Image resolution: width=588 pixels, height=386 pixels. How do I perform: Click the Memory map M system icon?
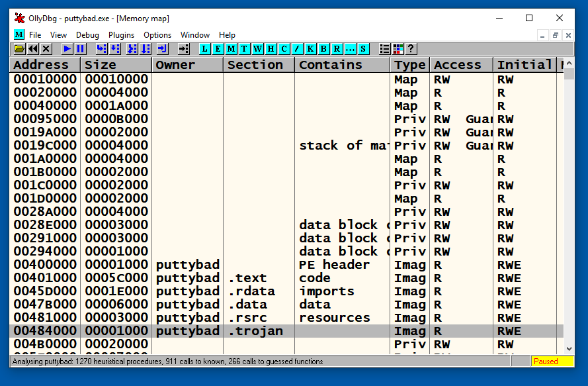click(19, 34)
